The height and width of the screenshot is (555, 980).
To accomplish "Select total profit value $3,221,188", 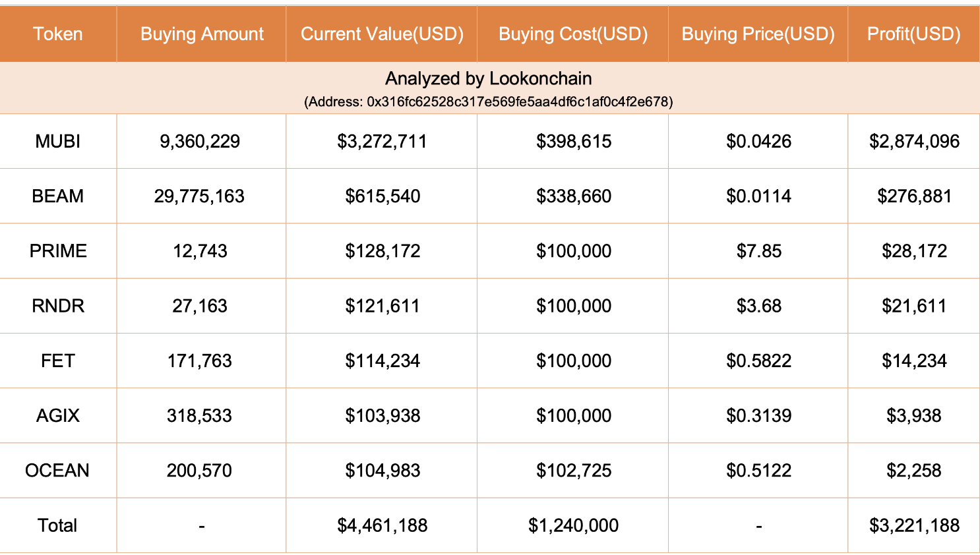I will click(x=914, y=525).
